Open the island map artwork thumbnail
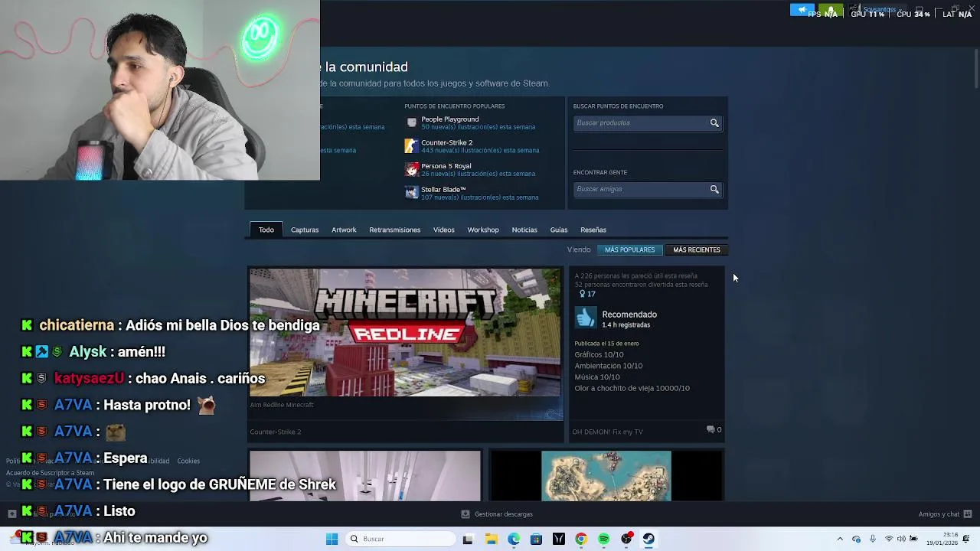980x551 pixels. (606, 476)
